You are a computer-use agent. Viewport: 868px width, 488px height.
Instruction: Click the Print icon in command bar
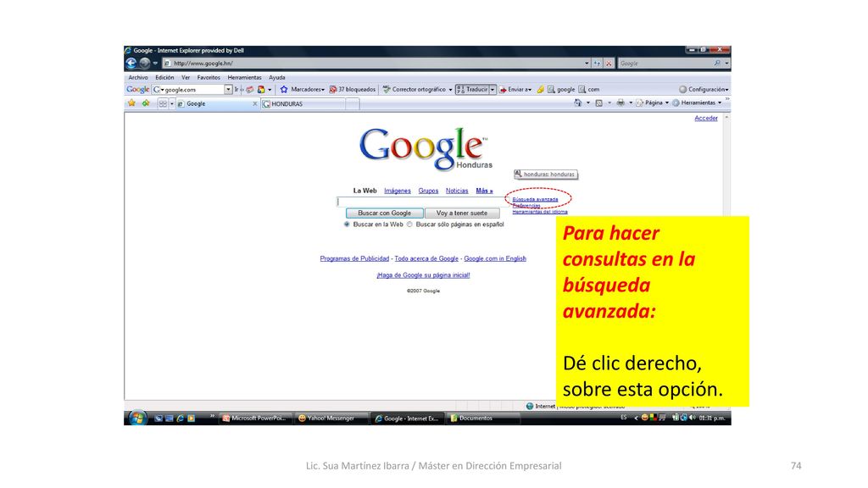click(620, 103)
